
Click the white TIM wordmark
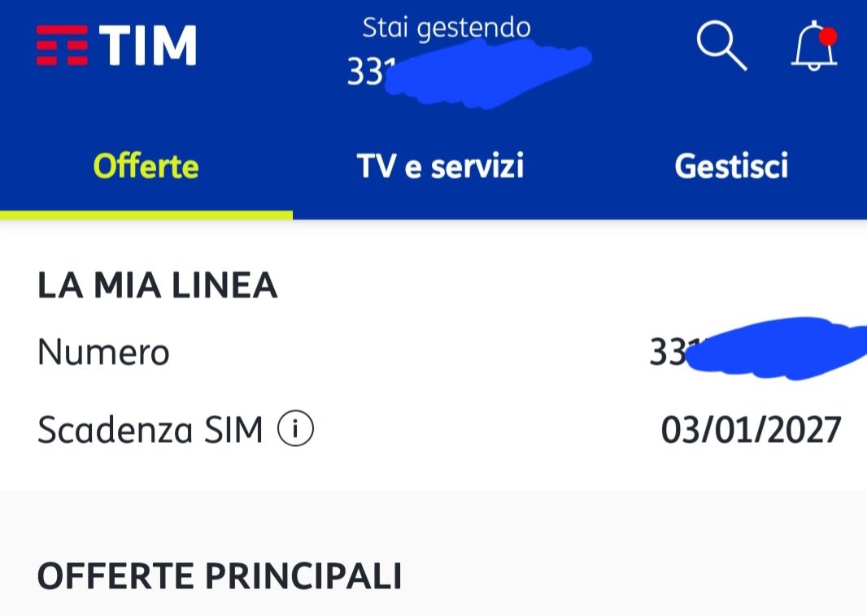[x=148, y=46]
